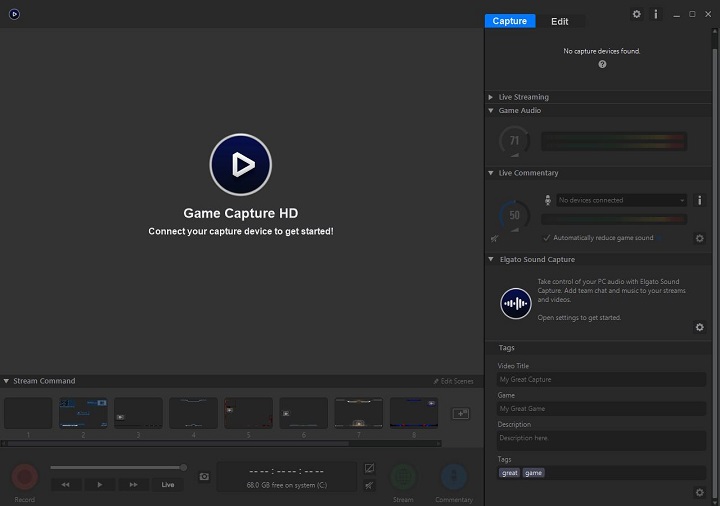
Task: Toggle automatically reduce game sound checkbox
Action: [546, 238]
